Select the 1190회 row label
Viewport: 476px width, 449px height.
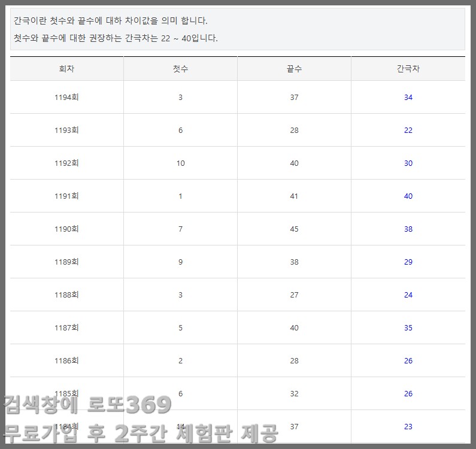tap(66, 229)
